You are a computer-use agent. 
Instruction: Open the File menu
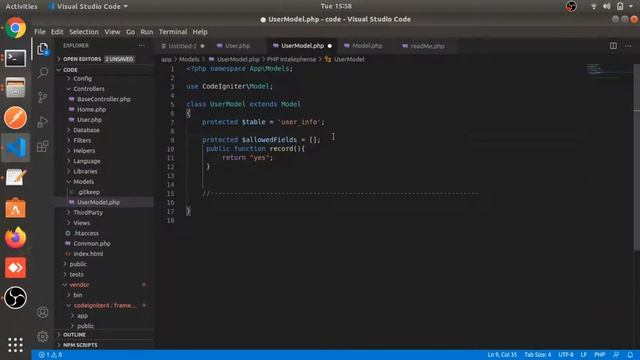pyautogui.click(x=40, y=32)
